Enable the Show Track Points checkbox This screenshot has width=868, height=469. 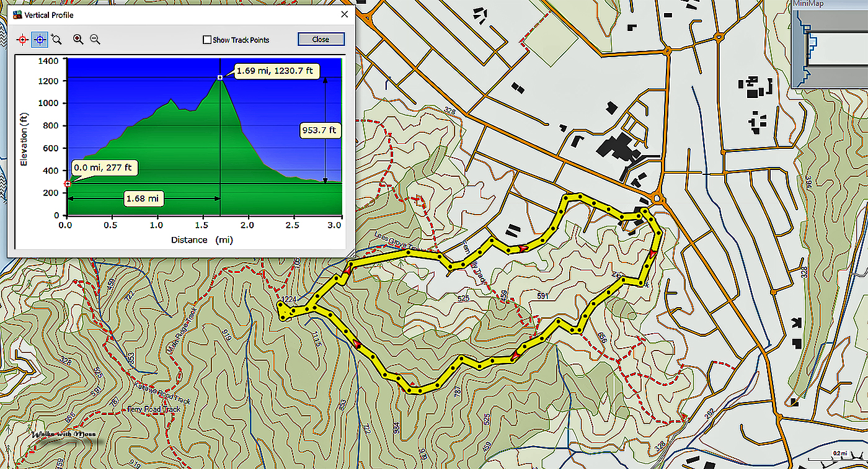click(x=207, y=40)
